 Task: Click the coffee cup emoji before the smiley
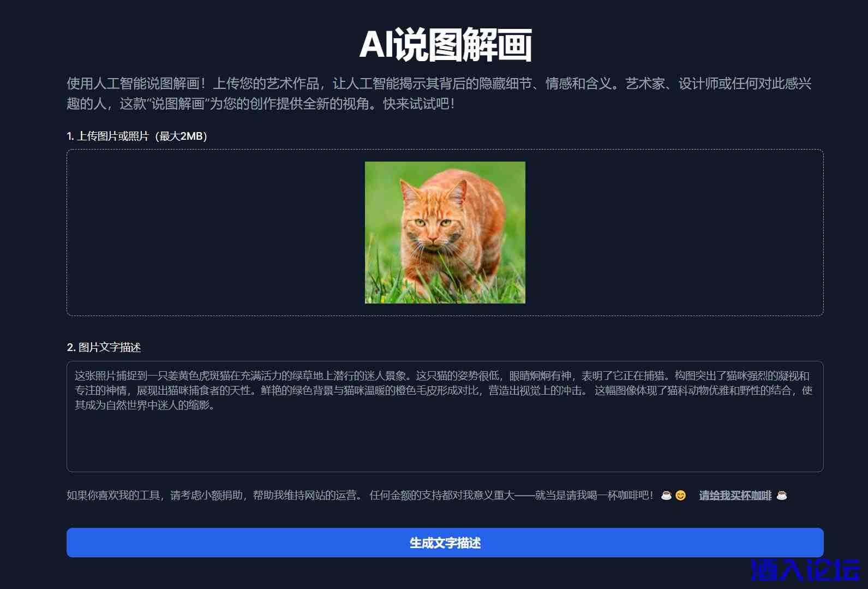pos(666,496)
